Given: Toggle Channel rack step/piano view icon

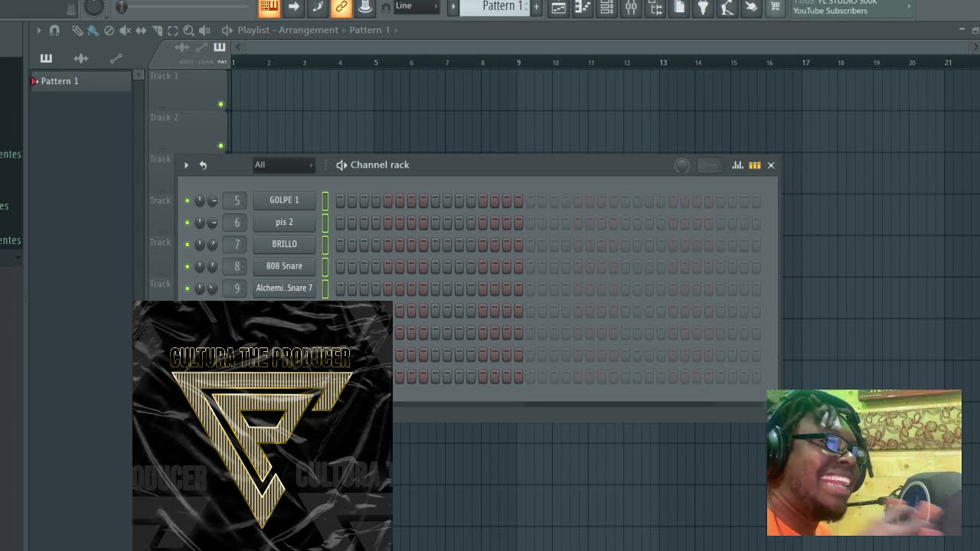Looking at the screenshot, I should pyautogui.click(x=755, y=165).
